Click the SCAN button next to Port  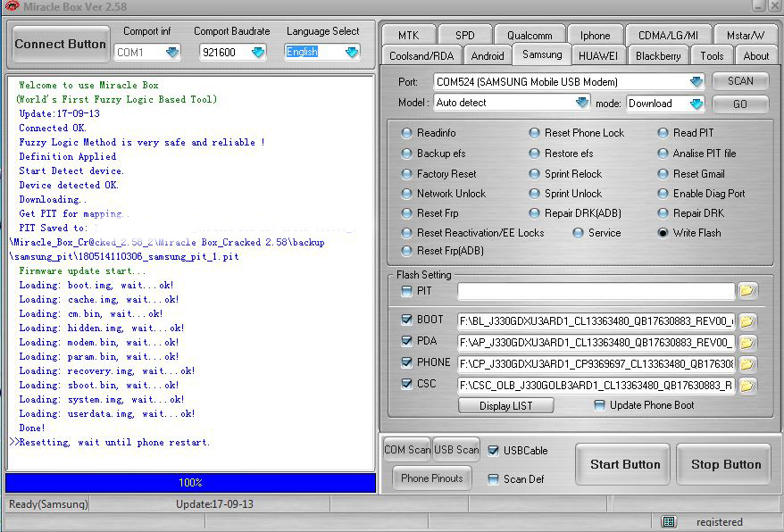[740, 81]
